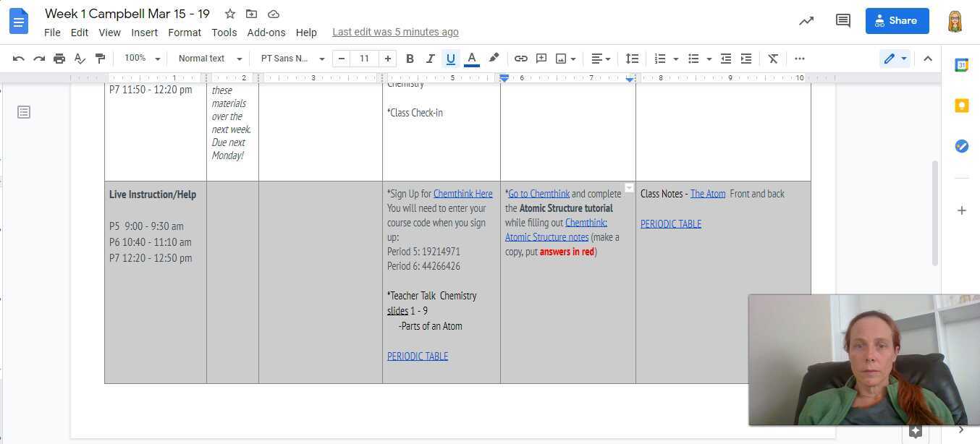The width and height of the screenshot is (980, 444).
Task: Toggle italic formatting
Action: point(431,59)
